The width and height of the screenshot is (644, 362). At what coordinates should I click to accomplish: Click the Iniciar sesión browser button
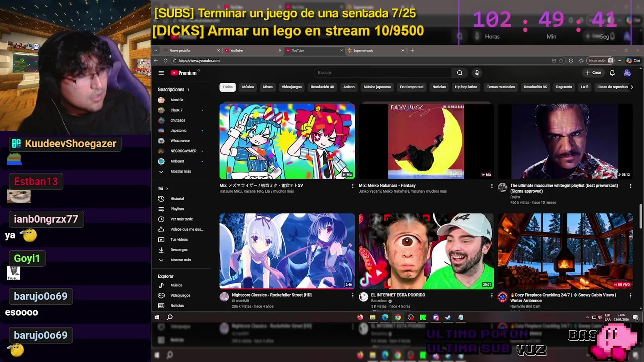click(601, 61)
